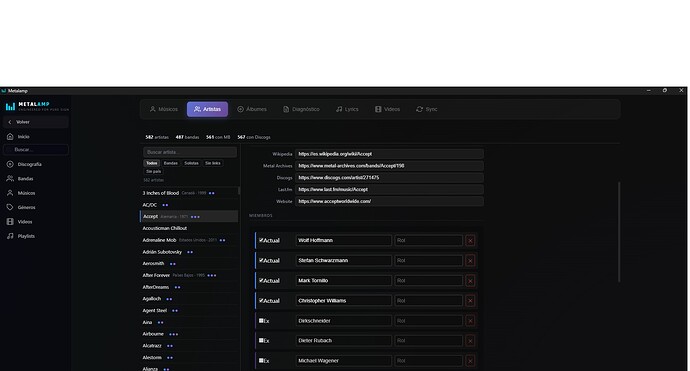Screen dimensions: 690x371
Task: Select artist Adrián Subotovsky
Action: (x=189, y=252)
